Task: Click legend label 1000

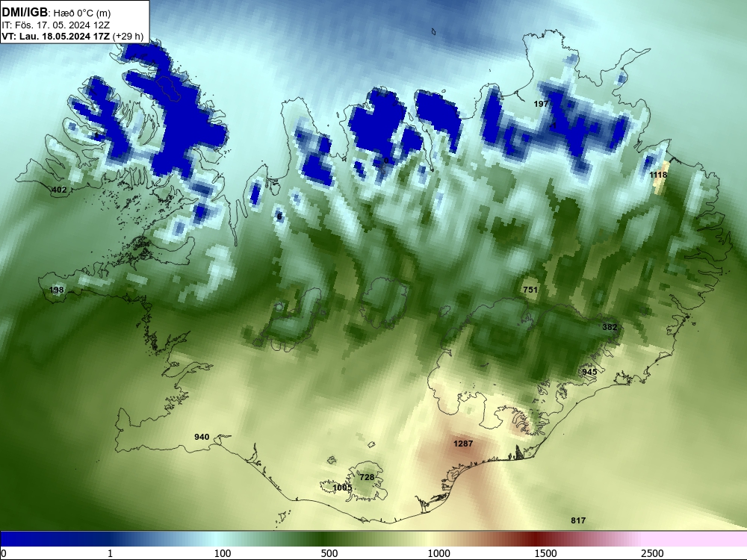Action: (x=438, y=553)
